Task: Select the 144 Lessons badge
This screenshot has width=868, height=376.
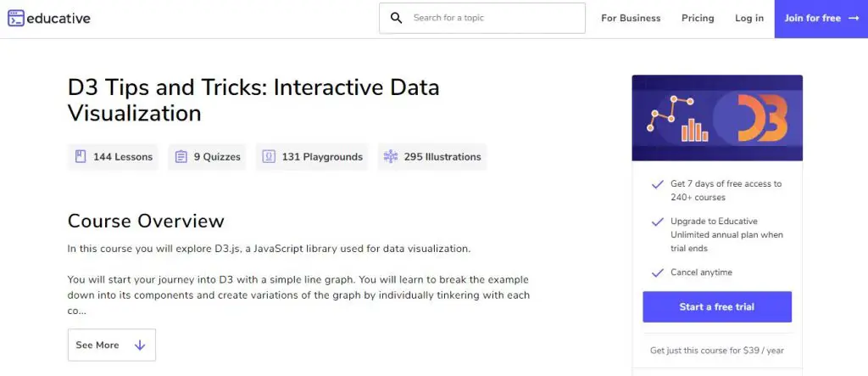Action: (x=113, y=156)
